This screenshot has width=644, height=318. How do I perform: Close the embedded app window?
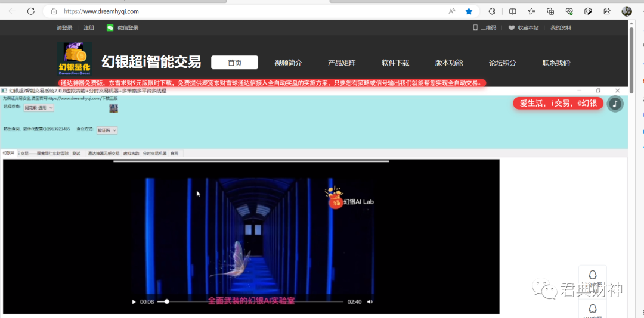coord(617,91)
